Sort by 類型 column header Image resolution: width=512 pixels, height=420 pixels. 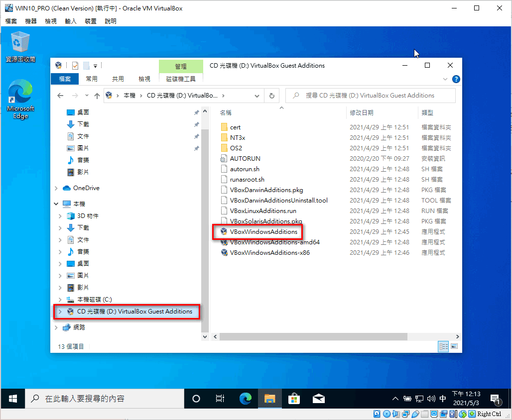[x=427, y=113]
